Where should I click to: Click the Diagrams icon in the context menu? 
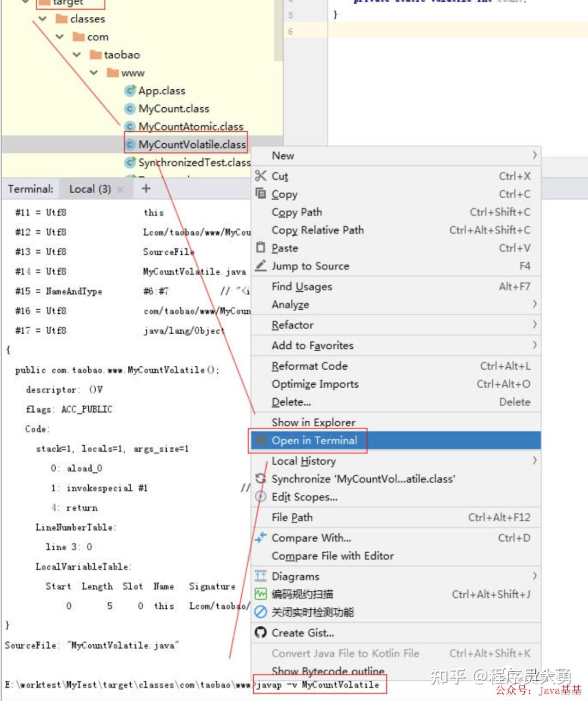[260, 576]
